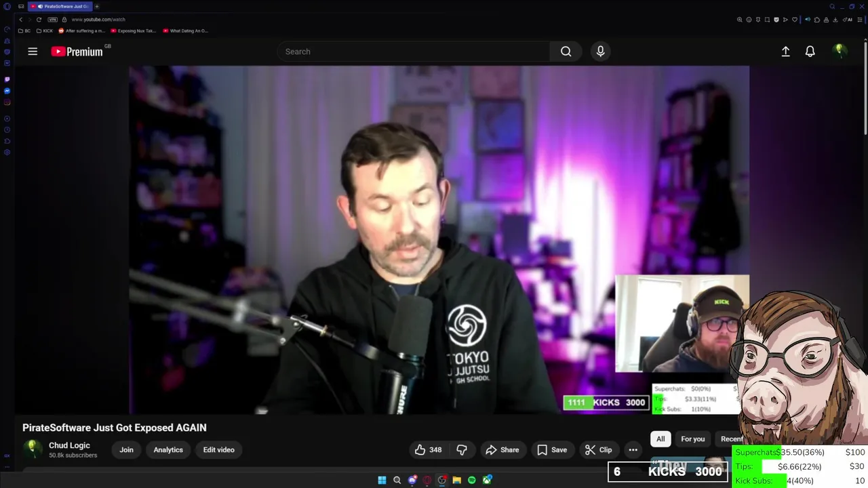Image resolution: width=868 pixels, height=488 pixels.
Task: Open a new browser tab with plus
Action: point(97,6)
